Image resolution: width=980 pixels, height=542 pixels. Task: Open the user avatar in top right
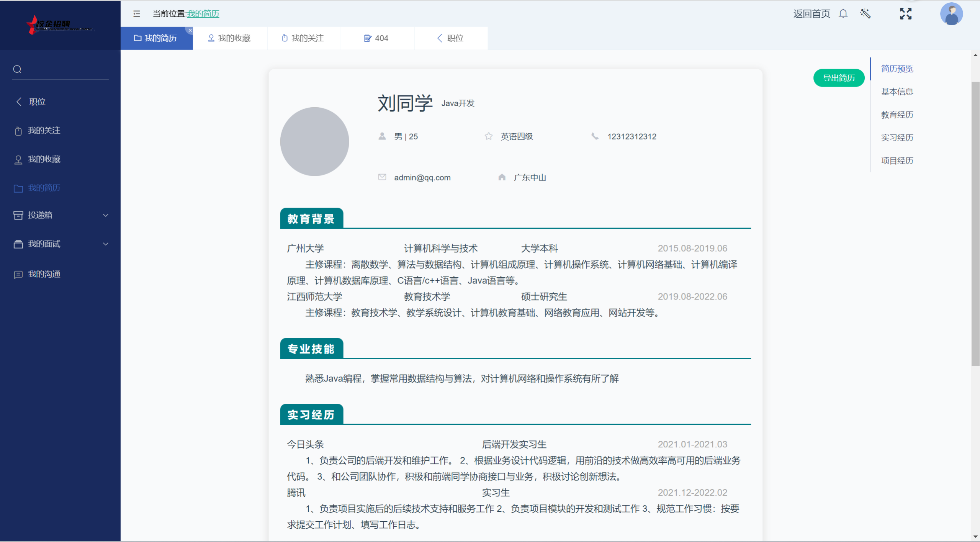click(951, 14)
